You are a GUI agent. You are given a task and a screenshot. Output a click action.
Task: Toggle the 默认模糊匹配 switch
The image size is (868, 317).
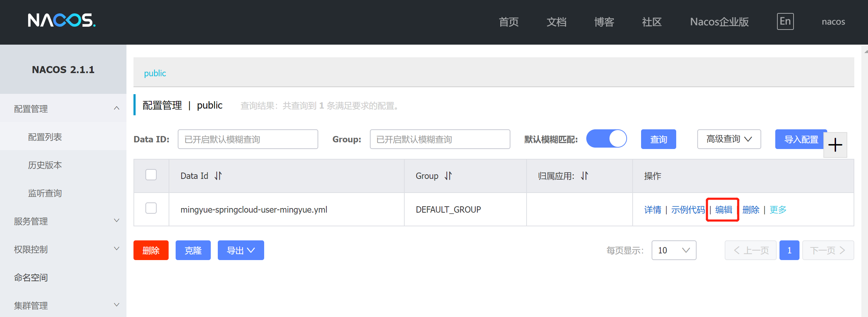coord(606,139)
